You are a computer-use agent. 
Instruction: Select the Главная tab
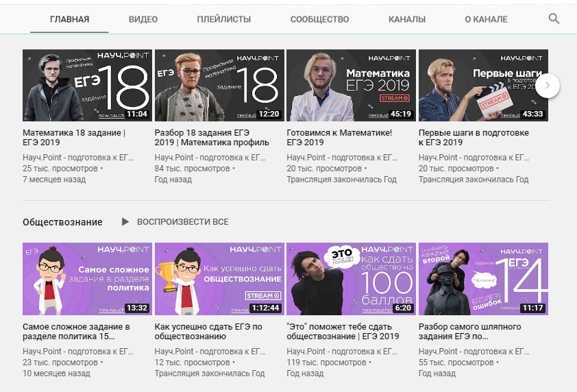(x=69, y=19)
